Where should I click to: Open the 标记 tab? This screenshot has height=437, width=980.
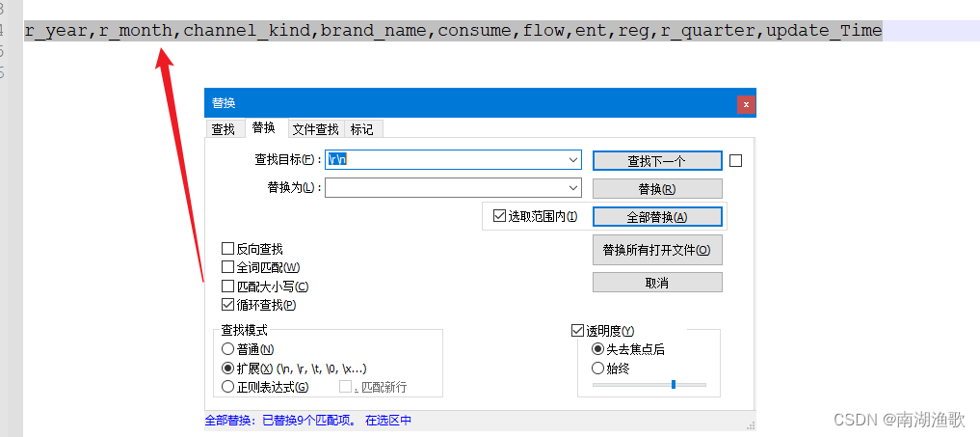tap(362, 129)
